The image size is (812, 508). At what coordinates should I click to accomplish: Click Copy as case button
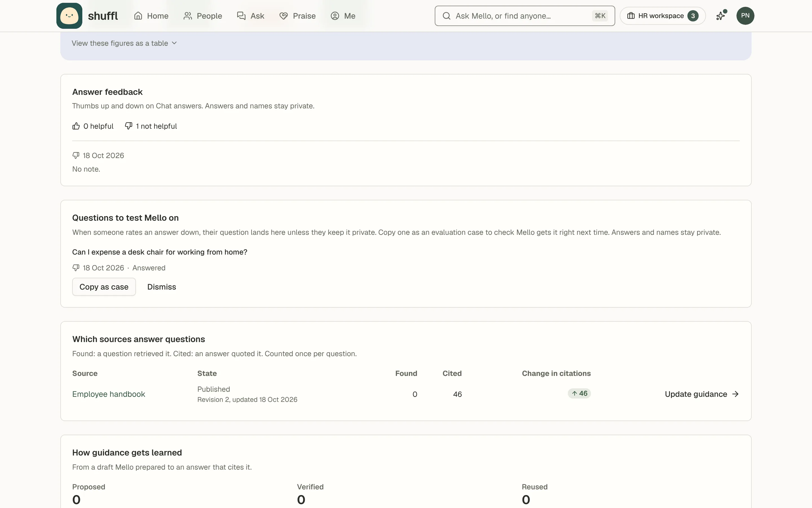tap(104, 286)
